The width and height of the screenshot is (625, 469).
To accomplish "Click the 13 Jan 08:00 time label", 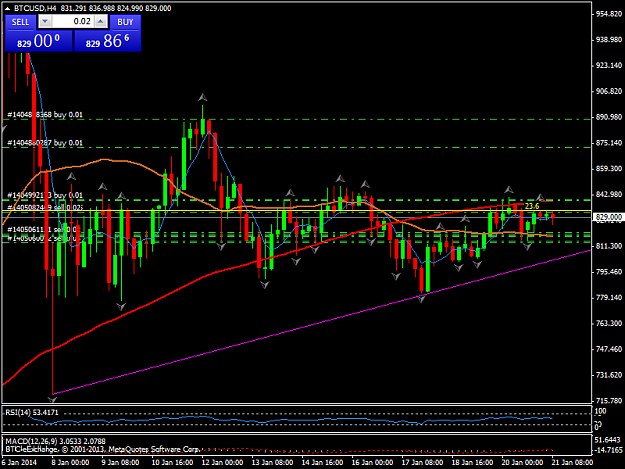I will point(272,463).
